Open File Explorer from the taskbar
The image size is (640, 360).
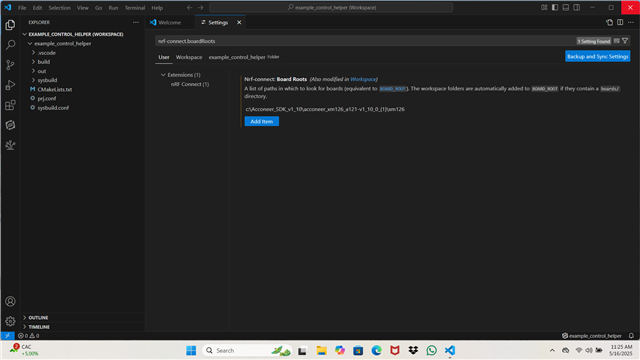point(321,350)
